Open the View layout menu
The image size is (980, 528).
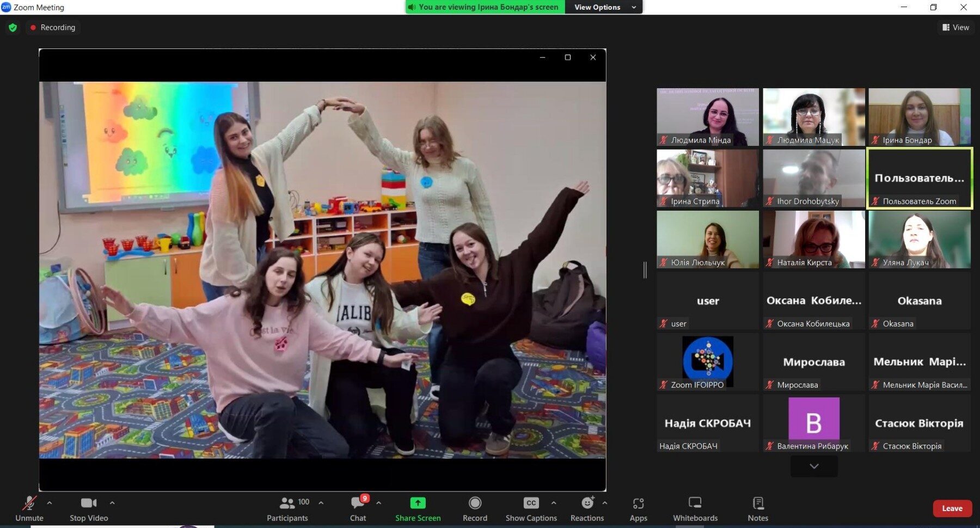[955, 27]
